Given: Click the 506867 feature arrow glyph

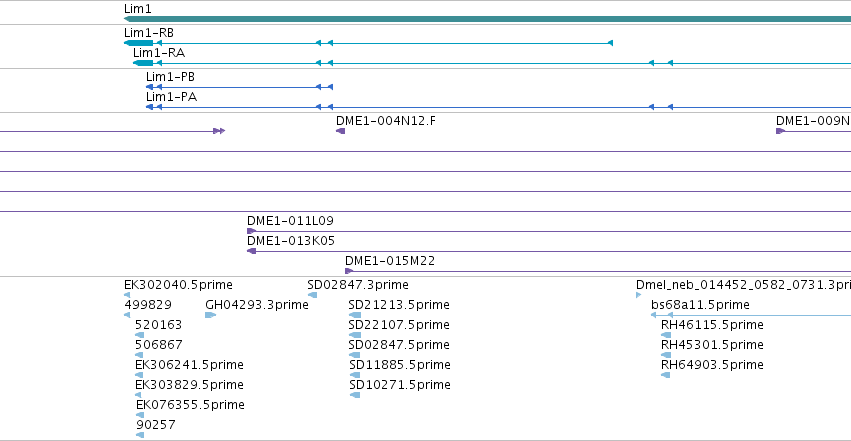Looking at the screenshot, I should pos(139,355).
